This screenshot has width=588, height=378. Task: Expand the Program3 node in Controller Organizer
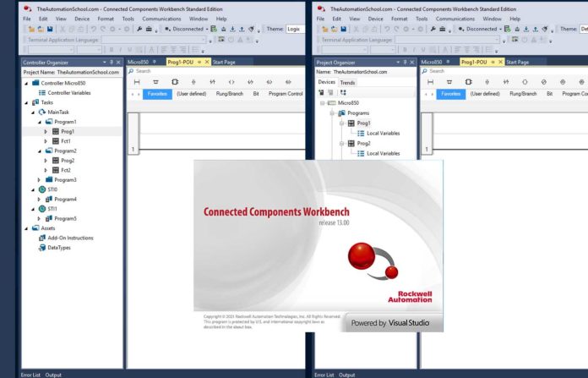click(x=39, y=180)
